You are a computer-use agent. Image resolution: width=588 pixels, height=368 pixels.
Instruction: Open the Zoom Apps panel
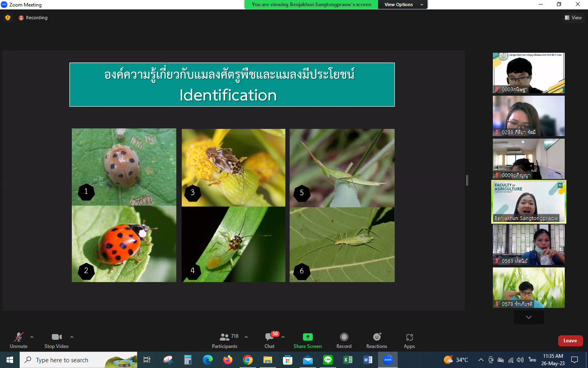point(409,340)
